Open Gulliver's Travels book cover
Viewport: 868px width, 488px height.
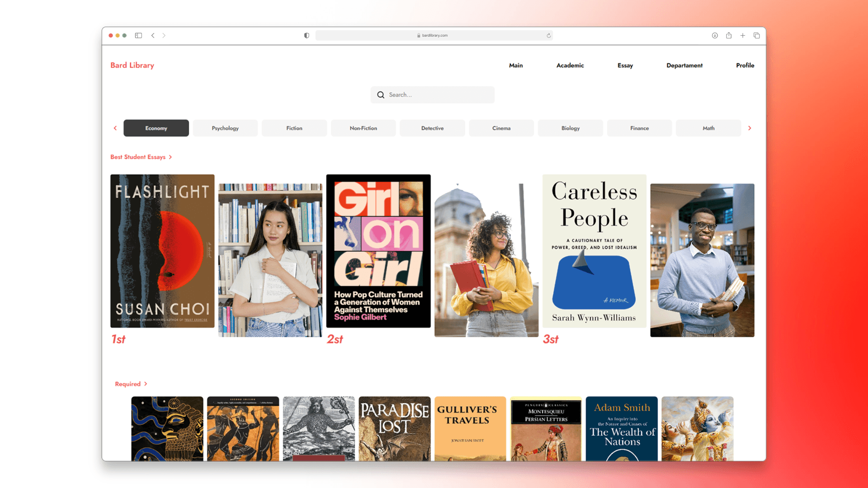(470, 429)
